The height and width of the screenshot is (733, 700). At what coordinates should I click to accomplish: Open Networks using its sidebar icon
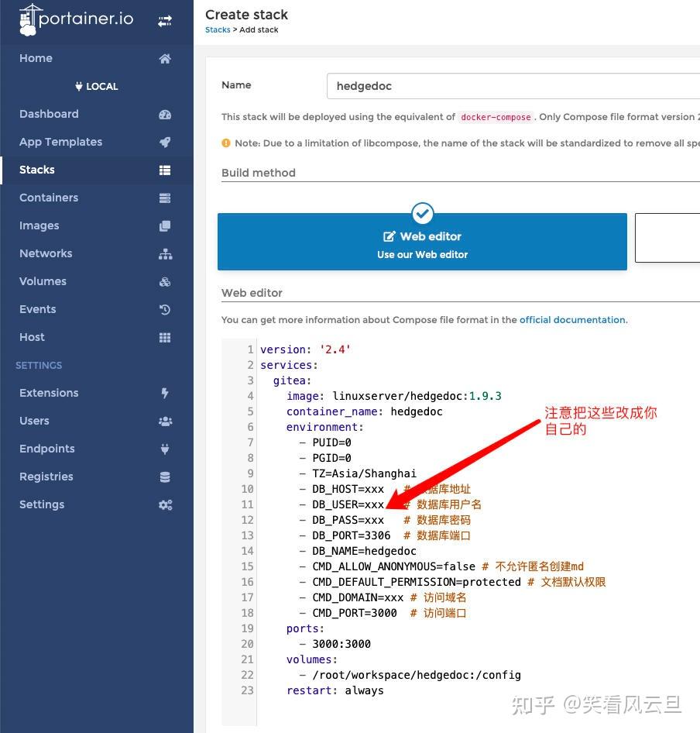click(x=165, y=253)
